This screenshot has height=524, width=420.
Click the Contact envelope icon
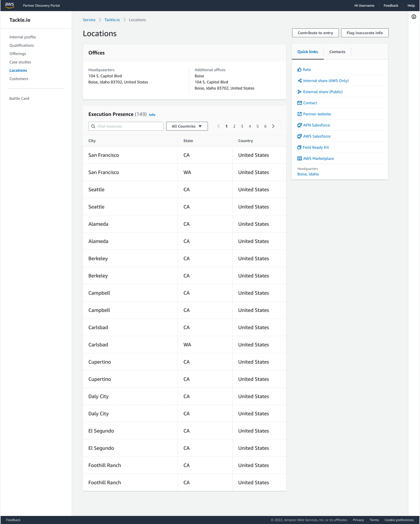click(x=300, y=103)
